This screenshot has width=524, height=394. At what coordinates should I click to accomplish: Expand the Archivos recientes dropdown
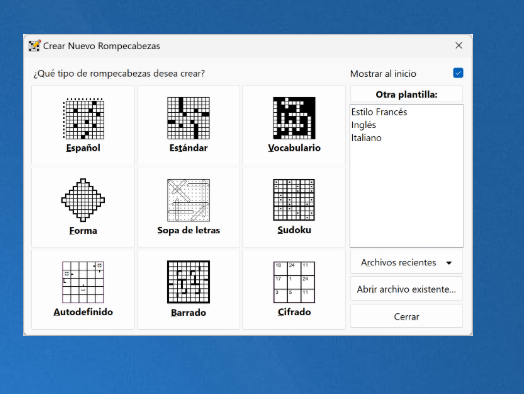406,263
